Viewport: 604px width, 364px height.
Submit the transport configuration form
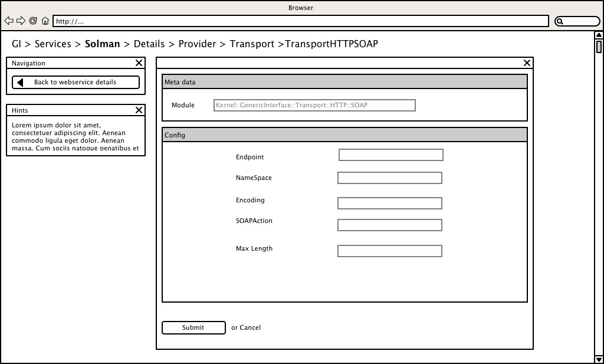coord(193,327)
